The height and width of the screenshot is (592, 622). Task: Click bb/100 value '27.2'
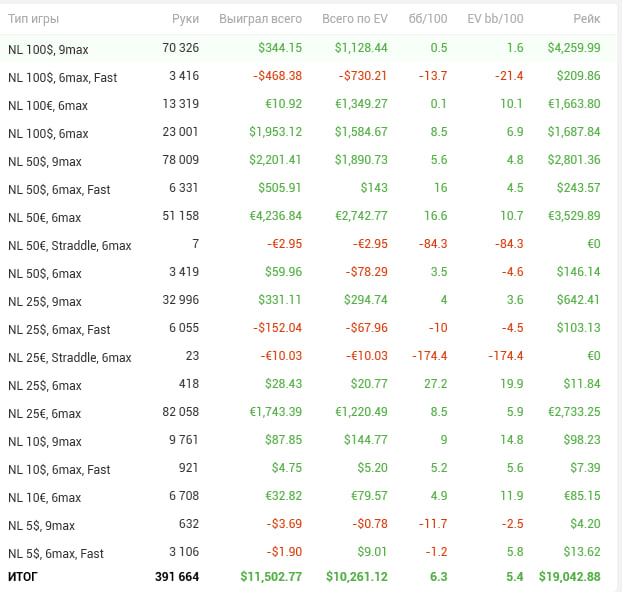(436, 384)
